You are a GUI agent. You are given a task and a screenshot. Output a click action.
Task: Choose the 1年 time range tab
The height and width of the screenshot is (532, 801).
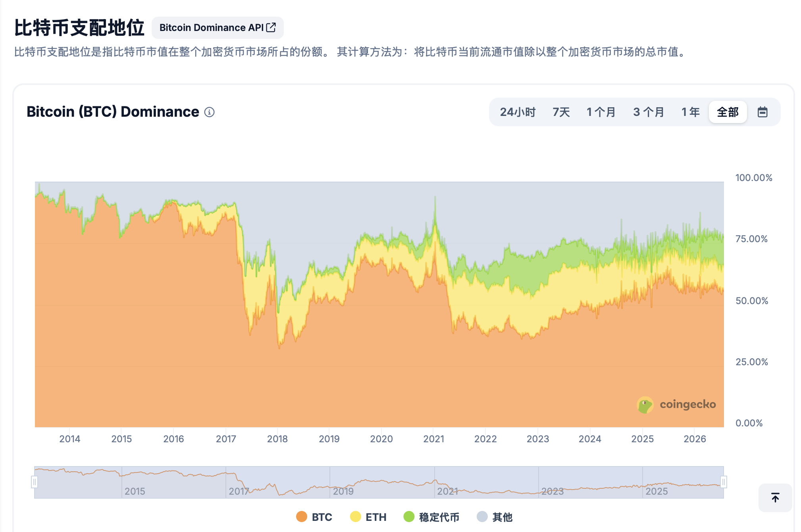[x=691, y=112]
